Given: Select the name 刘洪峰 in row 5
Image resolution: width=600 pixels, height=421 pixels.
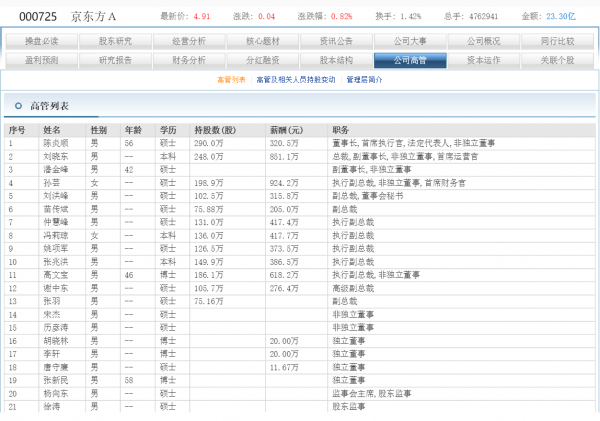Looking at the screenshot, I should point(56,196).
